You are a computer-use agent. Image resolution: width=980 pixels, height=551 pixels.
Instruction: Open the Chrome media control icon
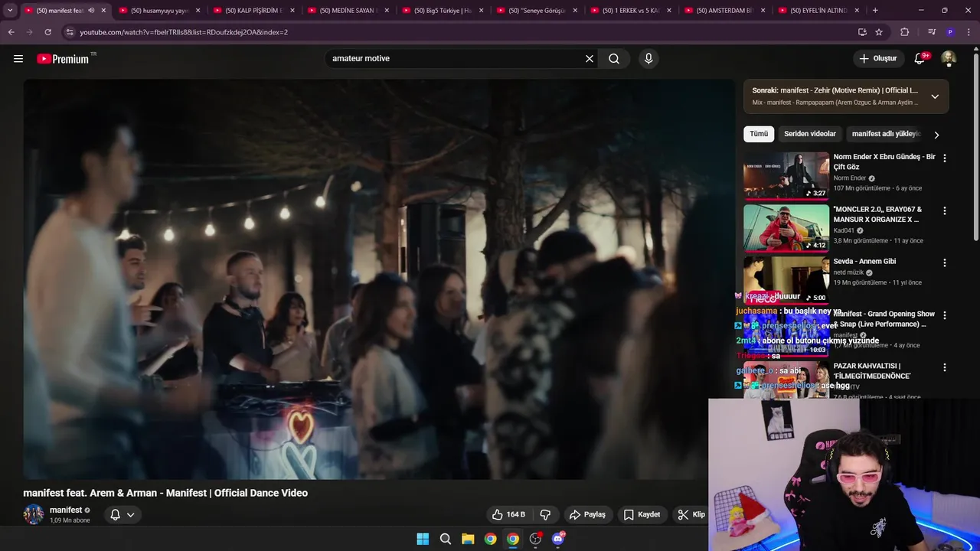[x=931, y=32]
